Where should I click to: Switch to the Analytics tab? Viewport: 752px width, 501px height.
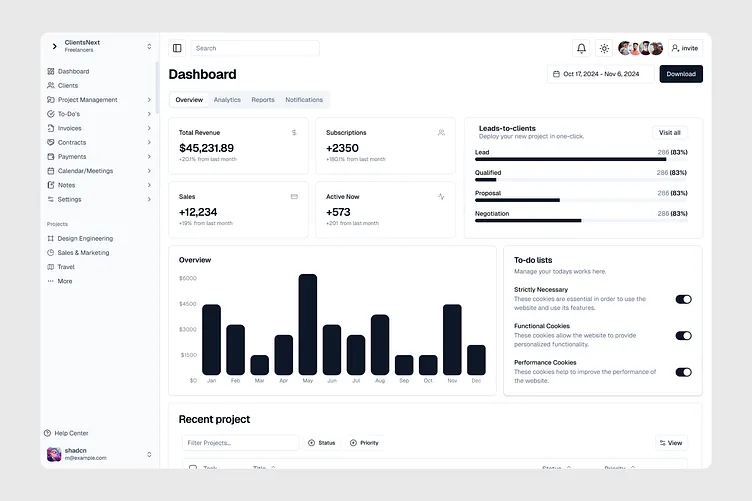click(x=227, y=100)
